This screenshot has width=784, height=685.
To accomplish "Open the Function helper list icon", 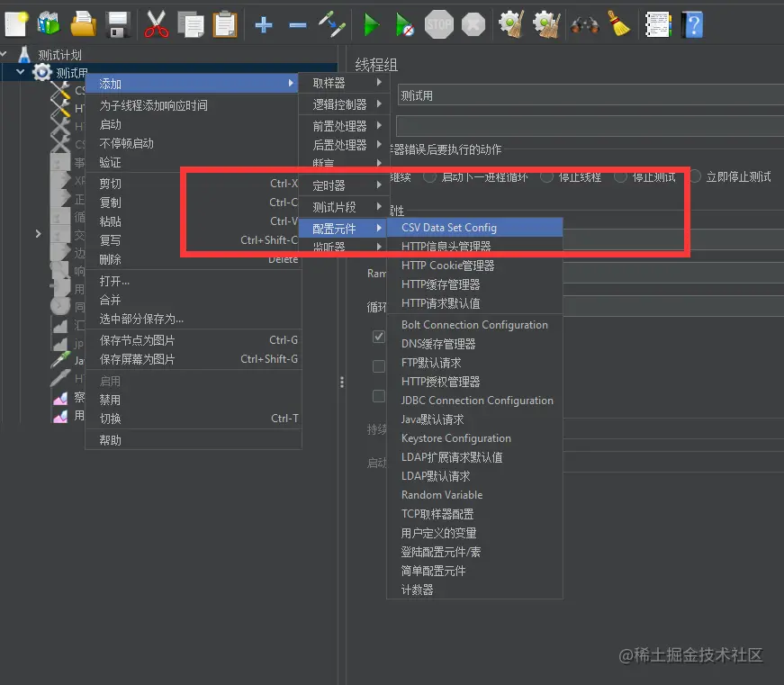I will [657, 24].
